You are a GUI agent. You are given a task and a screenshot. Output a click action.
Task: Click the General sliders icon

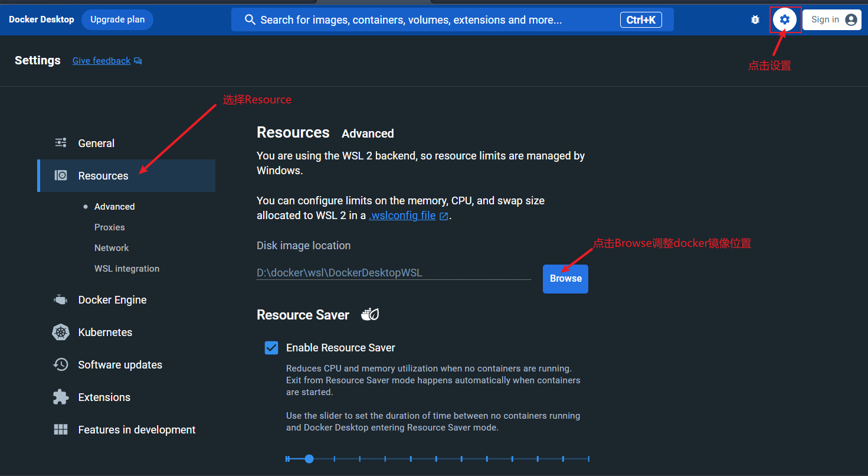tap(61, 143)
